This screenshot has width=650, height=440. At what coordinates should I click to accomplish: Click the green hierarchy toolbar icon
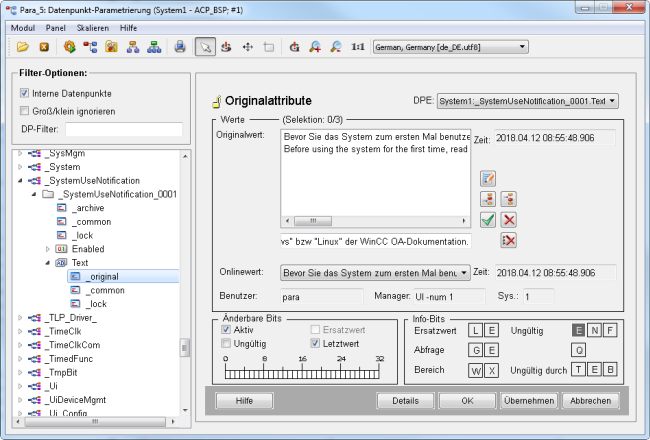pyautogui.click(x=154, y=47)
